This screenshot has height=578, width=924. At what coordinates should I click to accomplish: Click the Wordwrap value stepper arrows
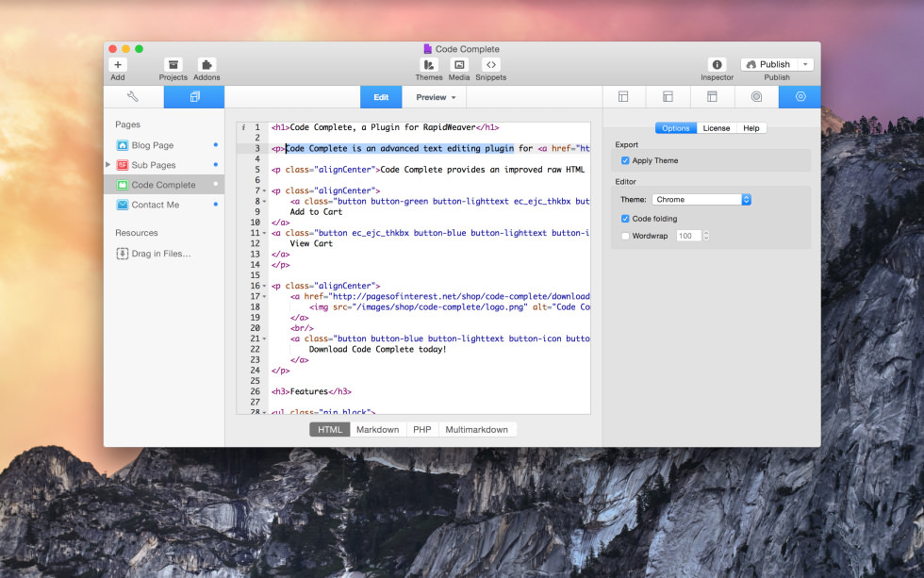click(706, 236)
